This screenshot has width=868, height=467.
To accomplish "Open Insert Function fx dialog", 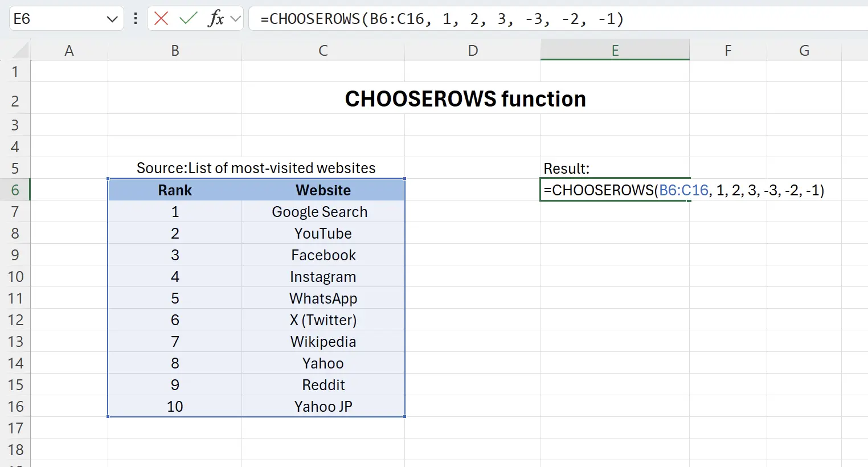I will (216, 19).
